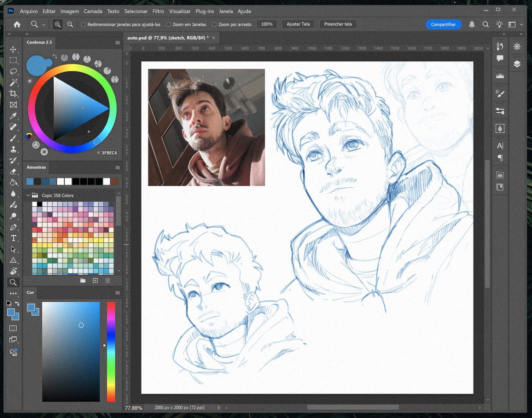Click the zoom-out magnifier option
Screen dimensions: 532x418
[70, 24]
